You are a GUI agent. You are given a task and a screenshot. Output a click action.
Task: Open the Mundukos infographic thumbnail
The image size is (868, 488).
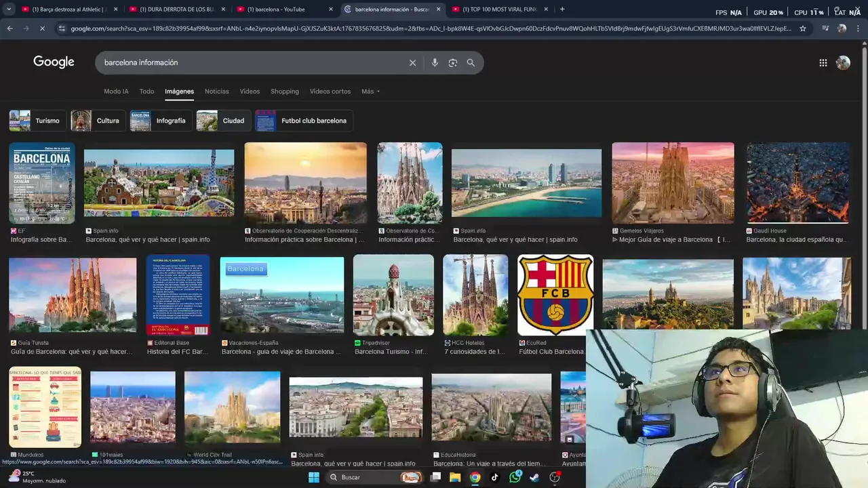45,407
